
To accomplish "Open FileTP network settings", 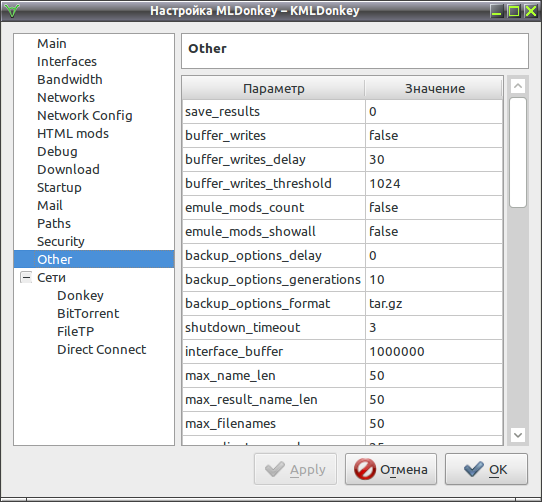I will pos(75,331).
